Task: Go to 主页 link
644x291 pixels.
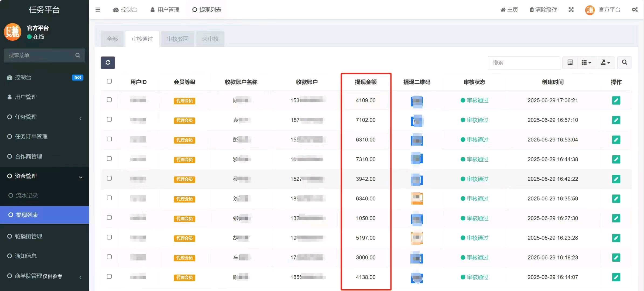Action: pos(509,10)
